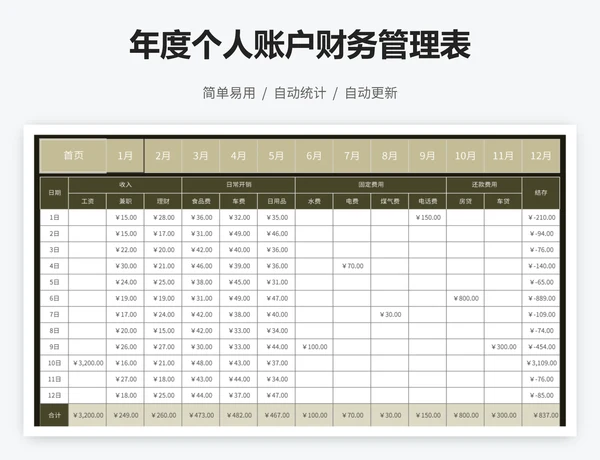Select the ¥260.00 理财 total cell
This screenshot has width=600, height=460.
(163, 415)
